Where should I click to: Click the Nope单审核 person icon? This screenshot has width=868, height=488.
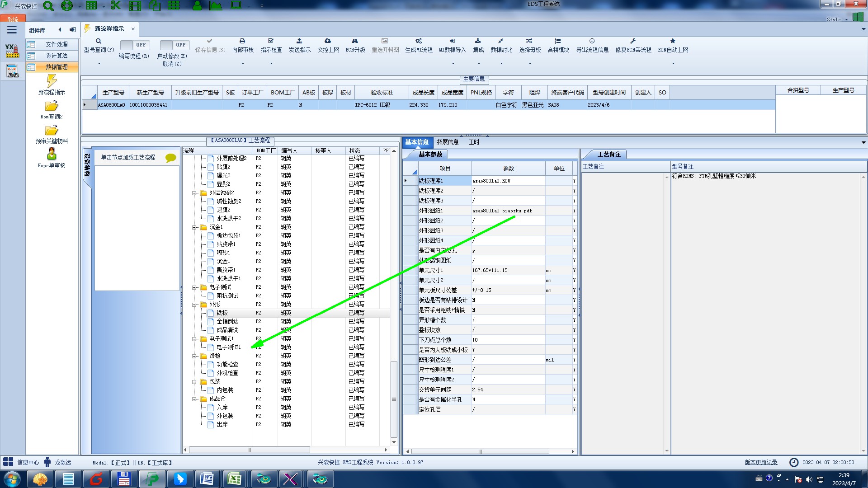[x=52, y=154]
